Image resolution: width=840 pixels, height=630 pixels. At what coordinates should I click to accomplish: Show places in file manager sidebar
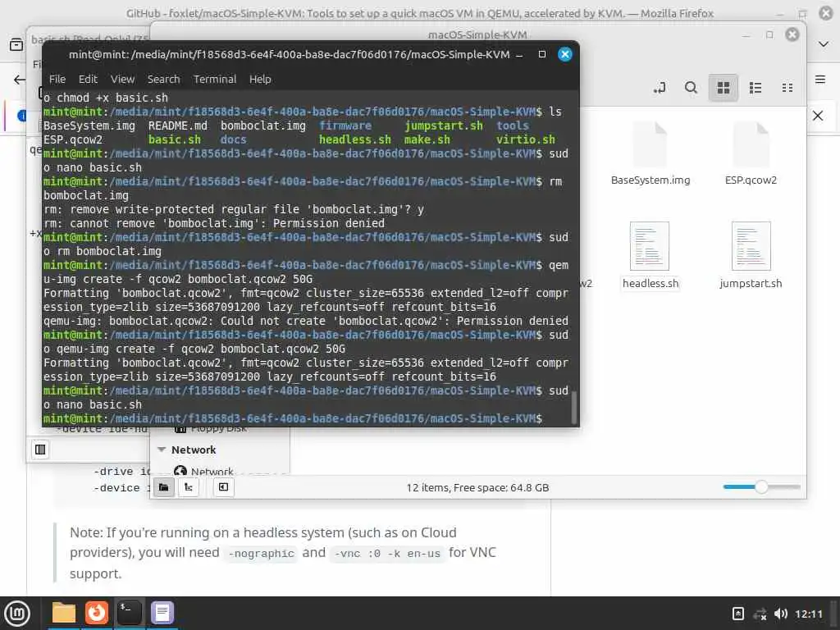(x=164, y=487)
